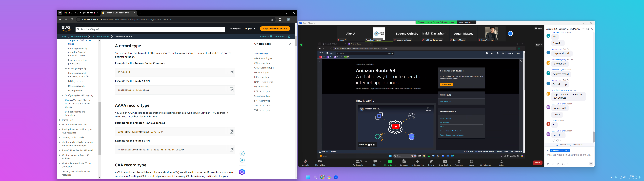Click Sign In to the Console button
644x181 pixels.
click(275, 29)
